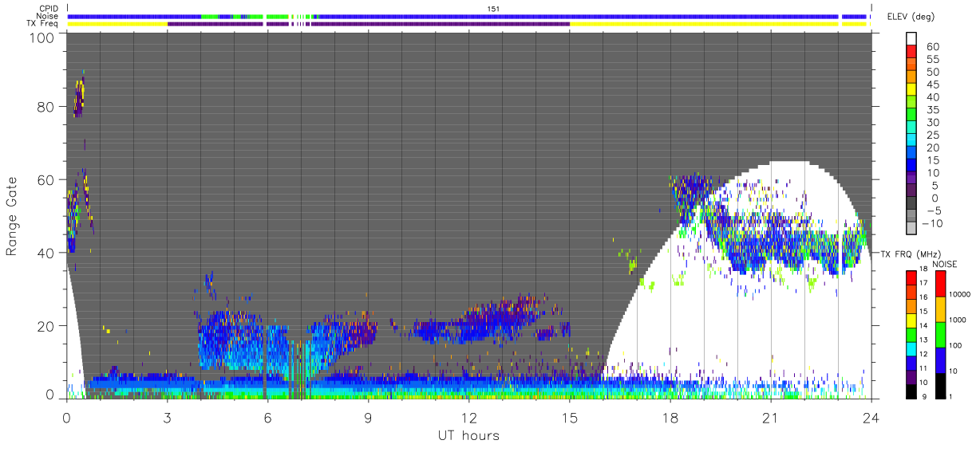This screenshot has width=980, height=452.
Task: Click the red 60 degree elevation swatch
Action: (x=911, y=49)
